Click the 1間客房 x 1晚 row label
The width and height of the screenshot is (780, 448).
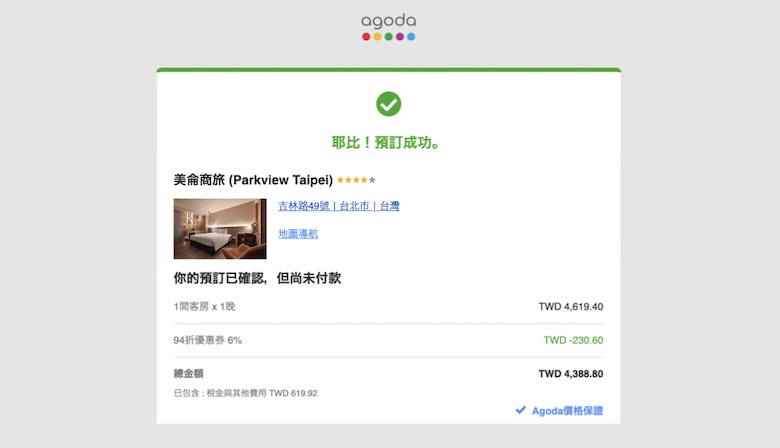205,306
